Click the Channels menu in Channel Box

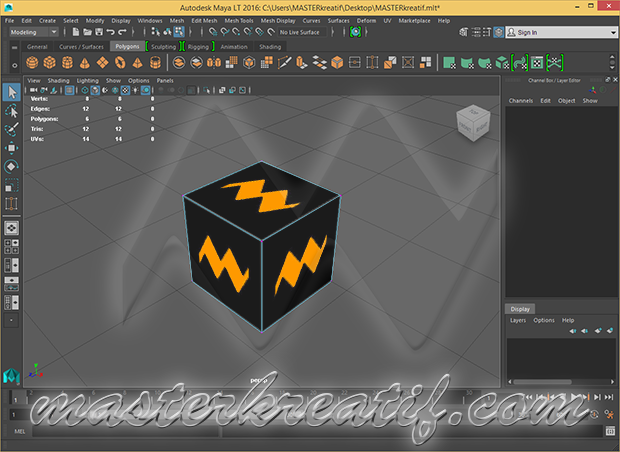point(521,101)
